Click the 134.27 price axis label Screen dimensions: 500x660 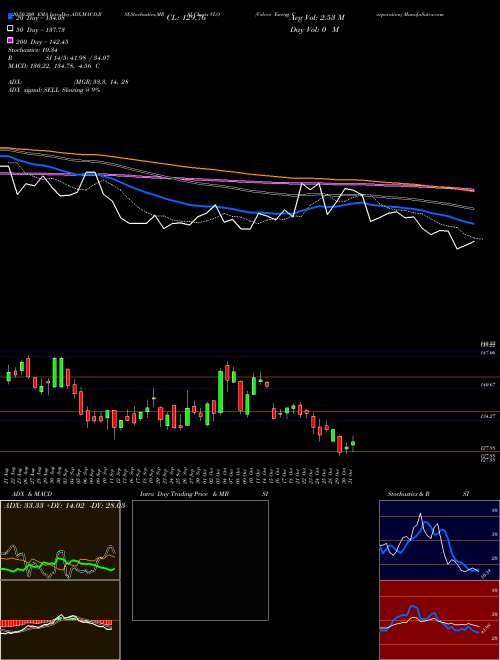(x=487, y=416)
